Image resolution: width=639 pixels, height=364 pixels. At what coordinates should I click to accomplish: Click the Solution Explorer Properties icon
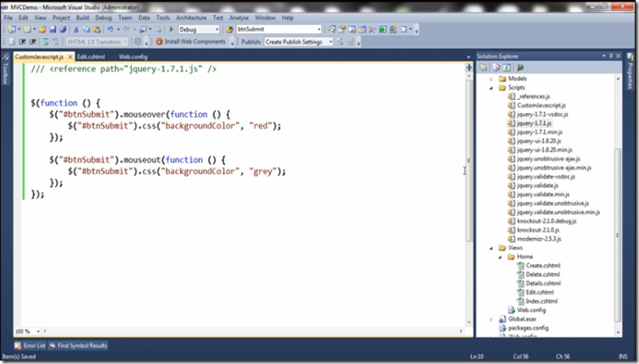(x=483, y=67)
